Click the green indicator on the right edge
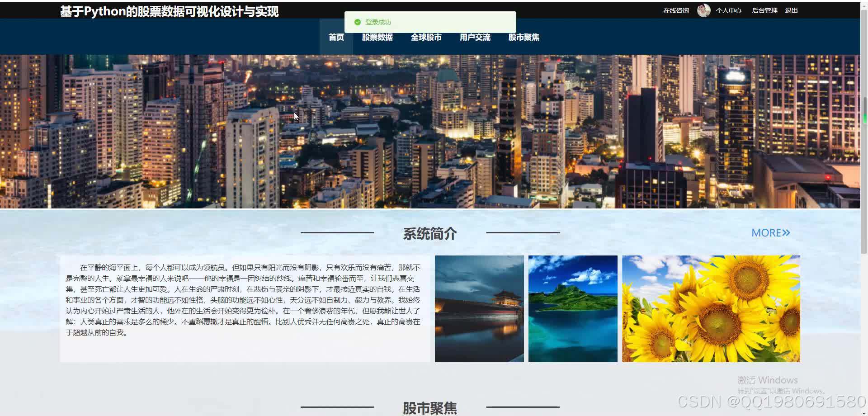The width and height of the screenshot is (868, 416). pyautogui.click(x=866, y=118)
